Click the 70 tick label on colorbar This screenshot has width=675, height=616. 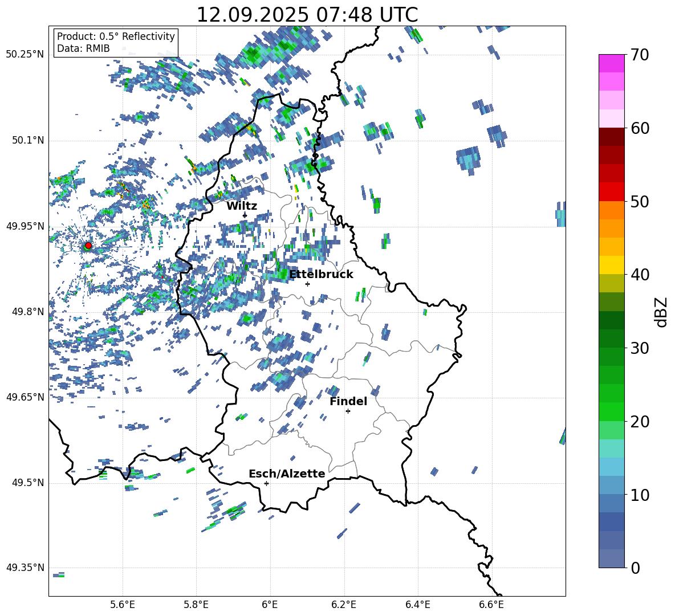640,55
